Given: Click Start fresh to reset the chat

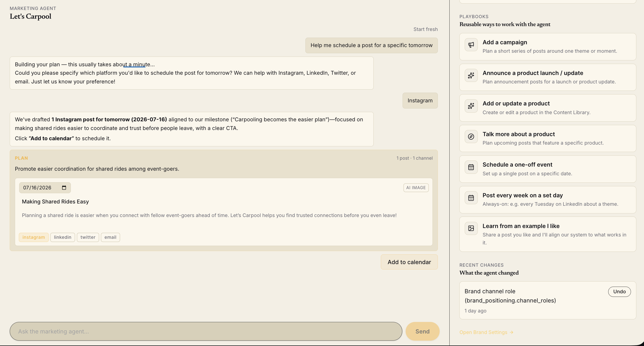Looking at the screenshot, I should [x=426, y=29].
